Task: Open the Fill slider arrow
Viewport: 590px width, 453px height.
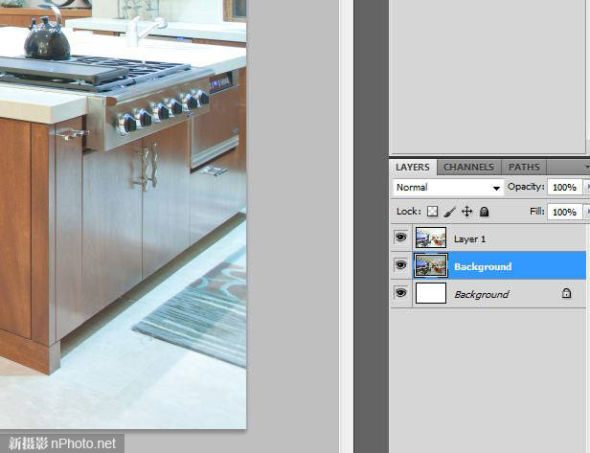Action: click(586, 212)
